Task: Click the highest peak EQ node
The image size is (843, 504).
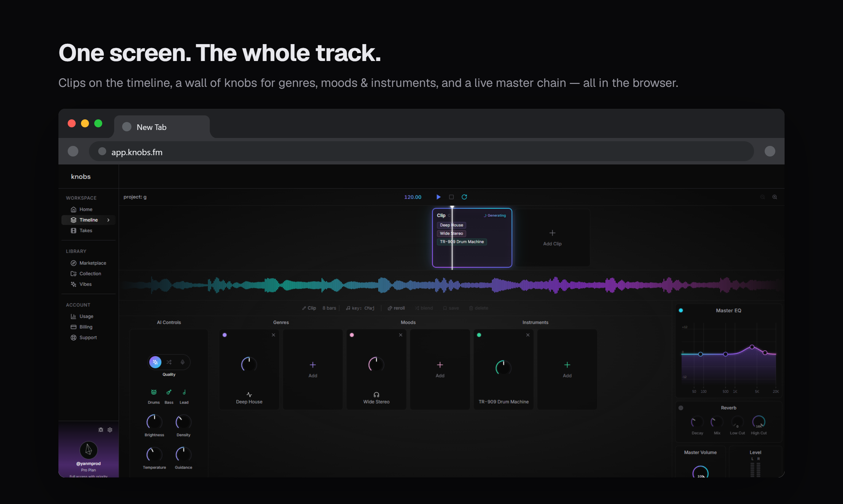Action: tap(752, 347)
